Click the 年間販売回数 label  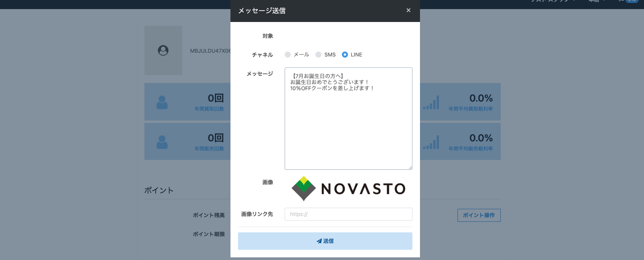pos(209,149)
